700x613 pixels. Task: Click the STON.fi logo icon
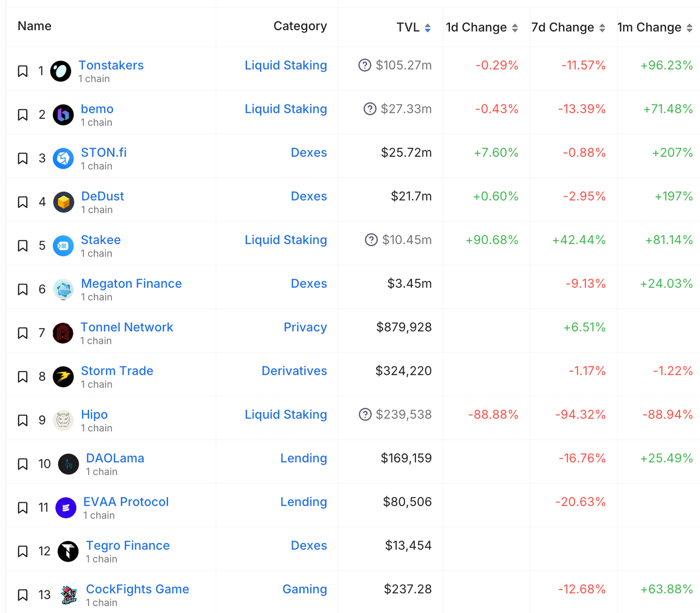click(x=63, y=158)
